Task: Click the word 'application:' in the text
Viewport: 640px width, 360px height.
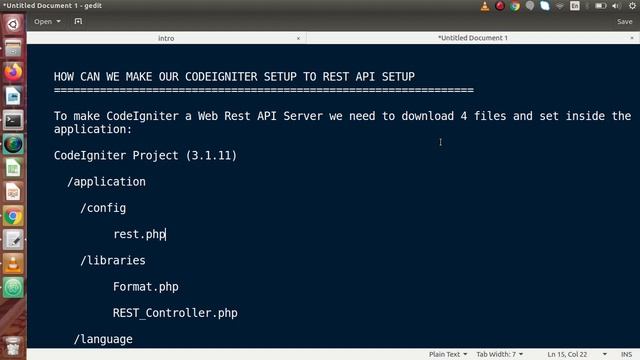Action: pos(93,129)
